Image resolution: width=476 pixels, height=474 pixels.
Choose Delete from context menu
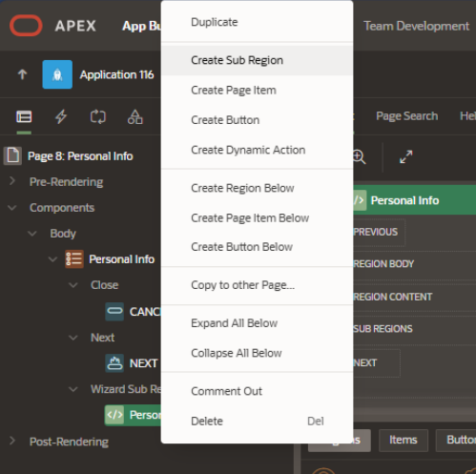click(257, 422)
